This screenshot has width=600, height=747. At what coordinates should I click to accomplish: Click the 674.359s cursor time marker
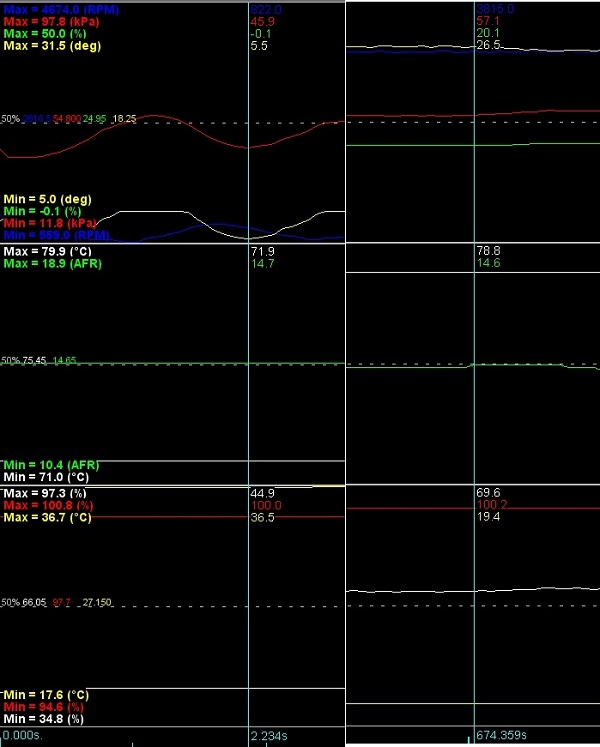click(x=501, y=735)
